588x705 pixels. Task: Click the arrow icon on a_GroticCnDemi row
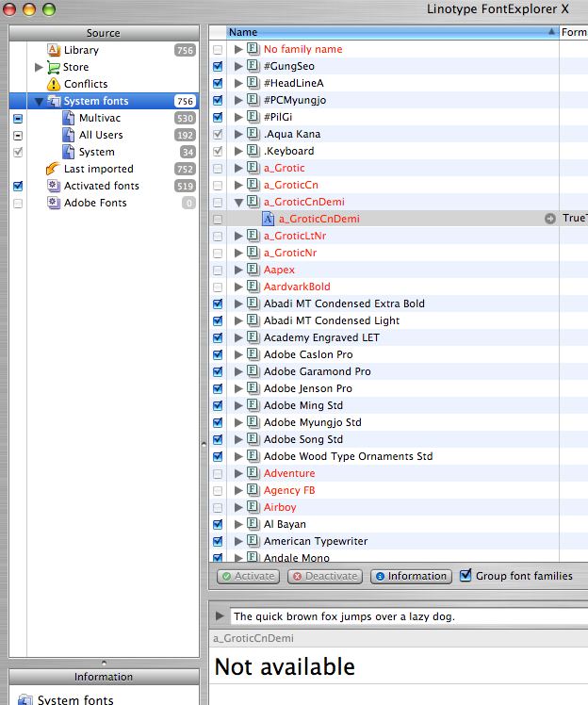tap(549, 219)
